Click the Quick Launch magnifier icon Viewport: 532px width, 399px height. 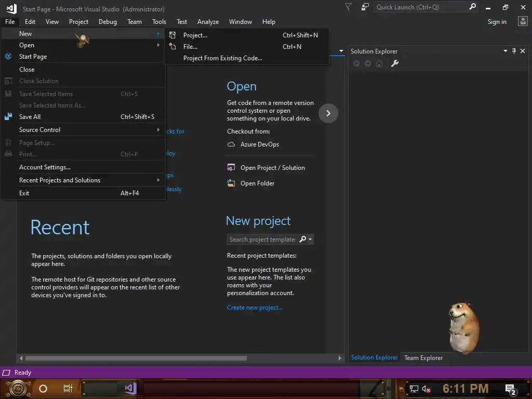point(472,7)
